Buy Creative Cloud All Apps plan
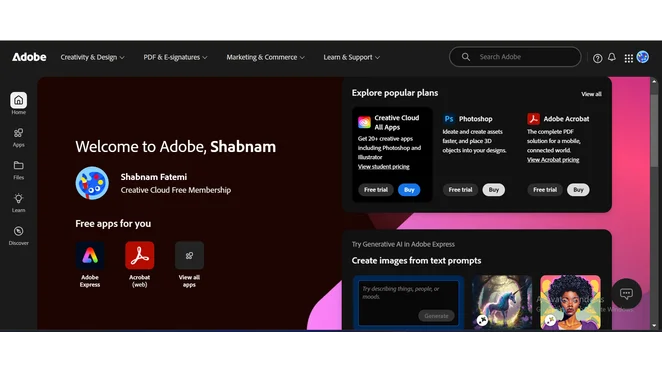This screenshot has width=662, height=372. coord(409,190)
